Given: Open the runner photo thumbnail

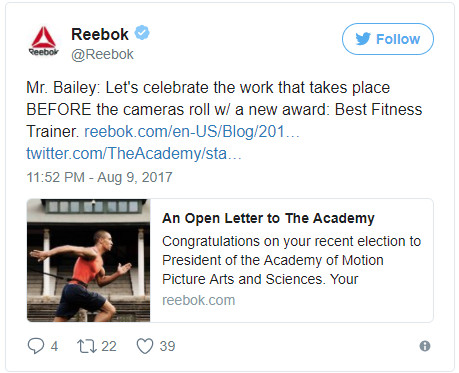Looking at the screenshot, I should 88,260.
